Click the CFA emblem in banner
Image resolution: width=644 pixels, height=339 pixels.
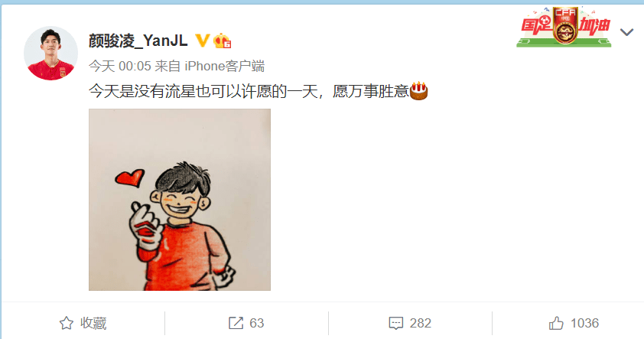pyautogui.click(x=565, y=24)
